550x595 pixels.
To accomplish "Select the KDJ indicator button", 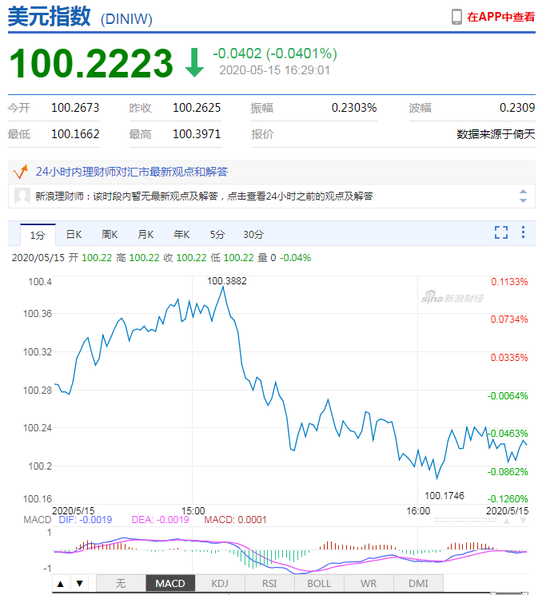I will click(x=220, y=583).
